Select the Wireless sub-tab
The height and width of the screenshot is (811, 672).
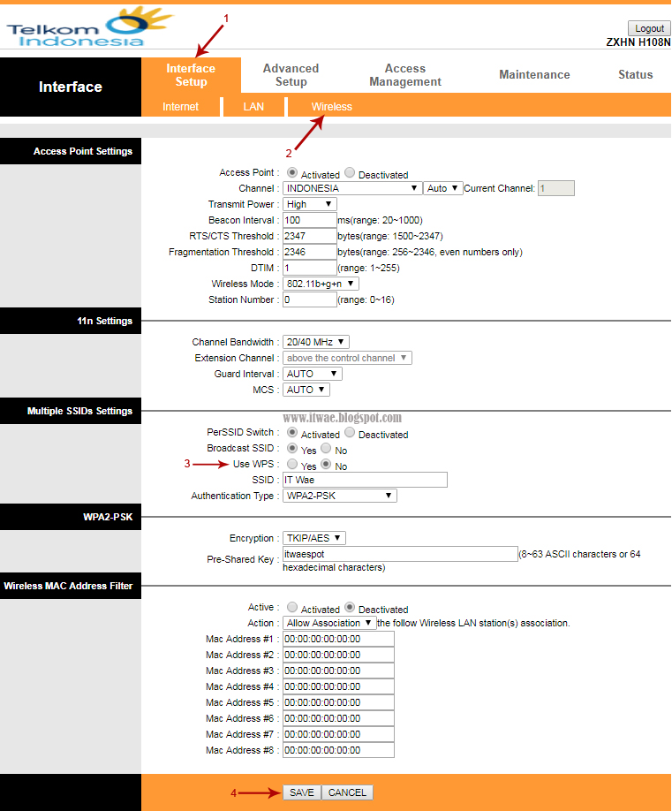(x=331, y=107)
